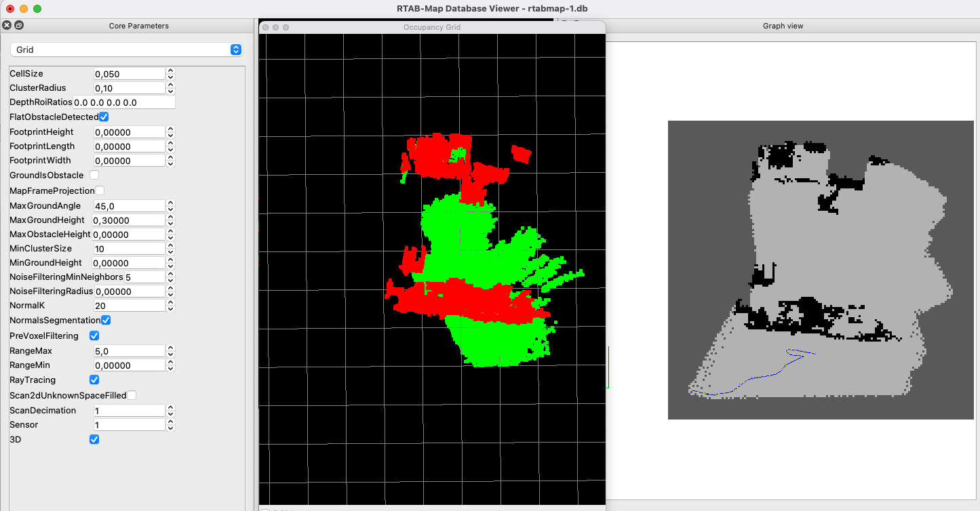The width and height of the screenshot is (980, 511).
Task: Close the Core Parameters dock
Action: [6, 25]
